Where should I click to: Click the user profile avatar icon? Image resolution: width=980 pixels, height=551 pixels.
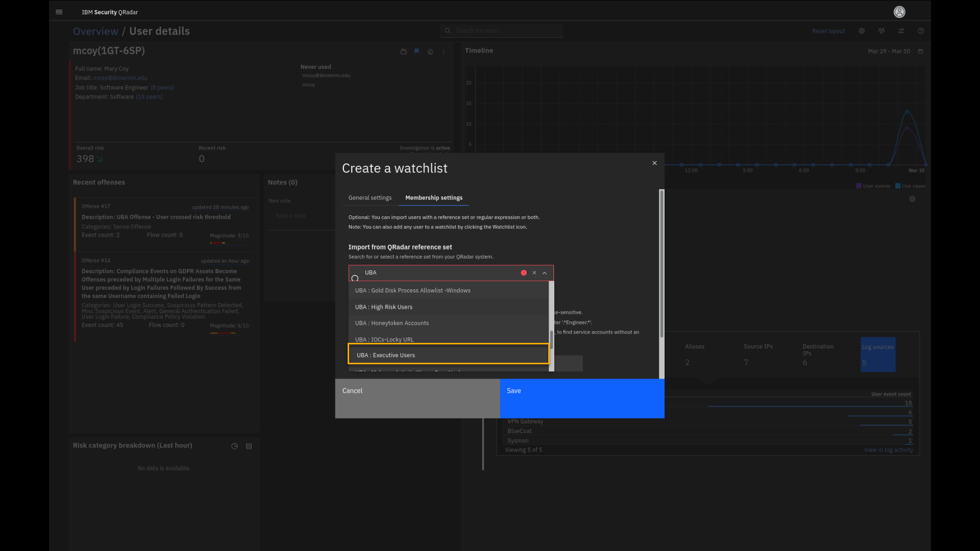click(x=899, y=12)
